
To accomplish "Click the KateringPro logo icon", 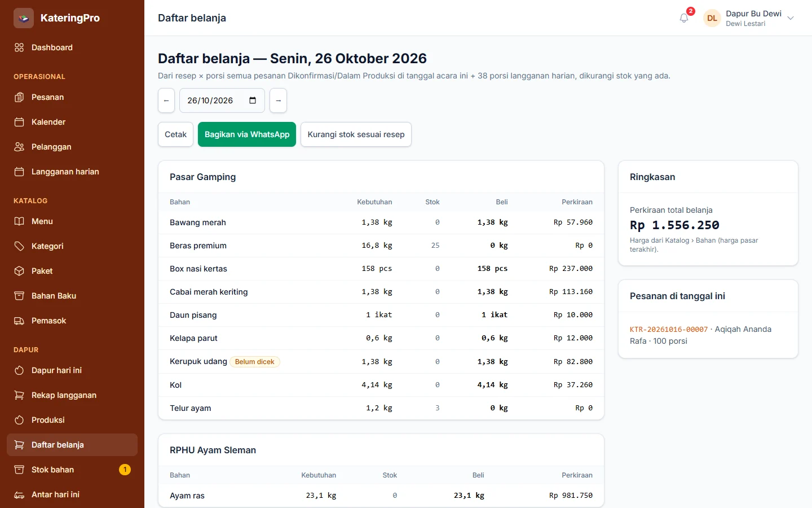I will (24, 18).
